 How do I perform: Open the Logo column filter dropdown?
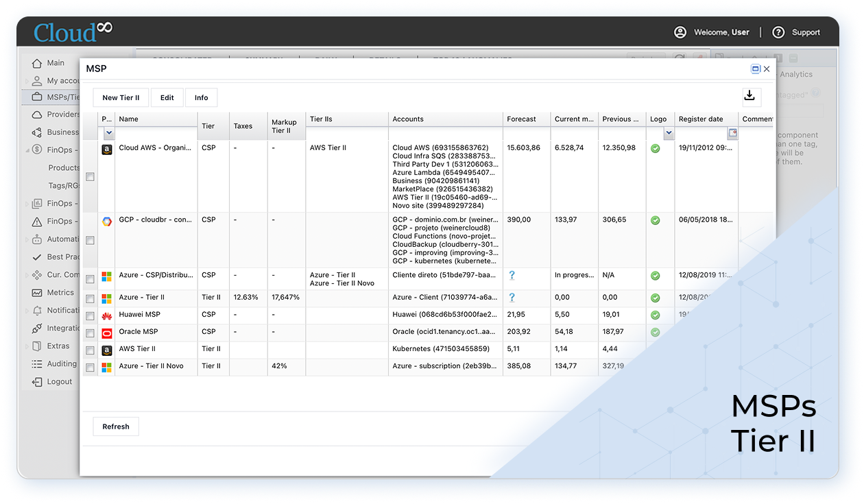point(669,133)
